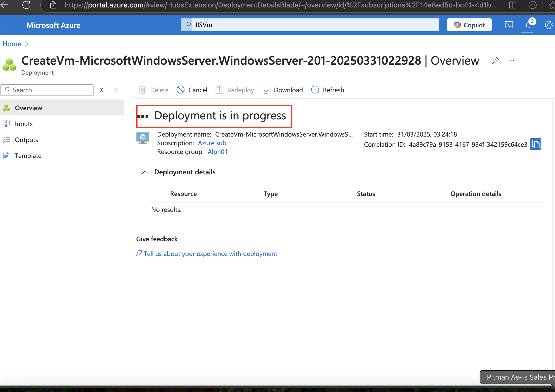This screenshot has height=392, width=555.
Task: Click the Start time value
Action: (x=427, y=134)
